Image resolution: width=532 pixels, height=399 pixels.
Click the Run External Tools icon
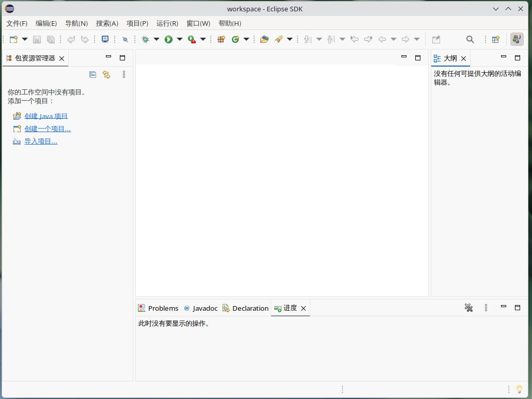point(192,39)
